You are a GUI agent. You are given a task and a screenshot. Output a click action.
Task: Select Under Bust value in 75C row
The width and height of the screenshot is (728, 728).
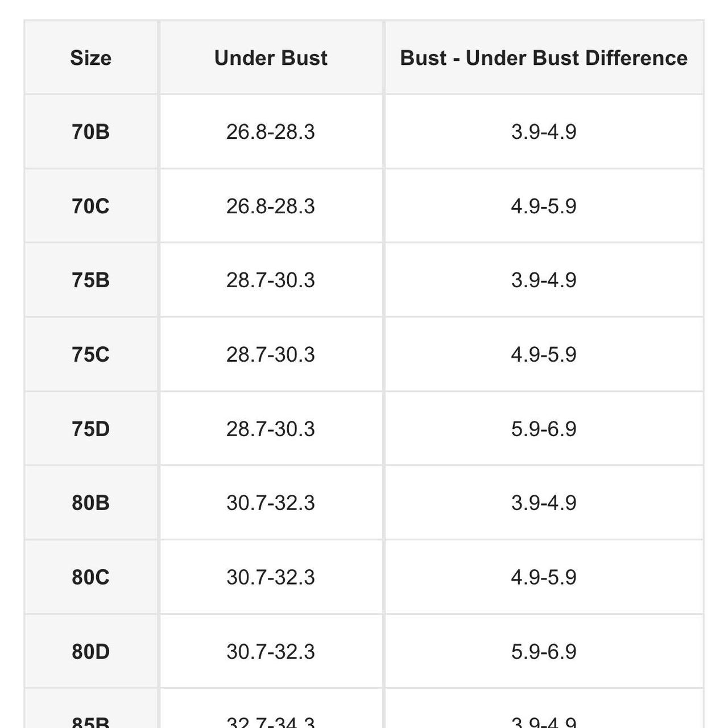coord(270,354)
